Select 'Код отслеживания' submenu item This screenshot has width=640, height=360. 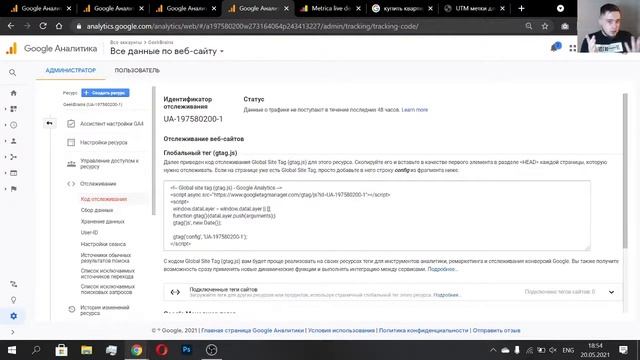[x=104, y=199]
